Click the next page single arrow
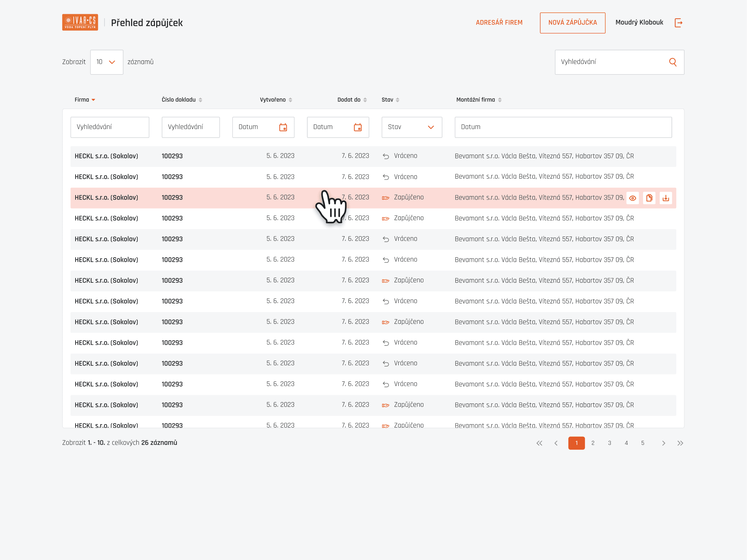747x560 pixels. coord(664,443)
